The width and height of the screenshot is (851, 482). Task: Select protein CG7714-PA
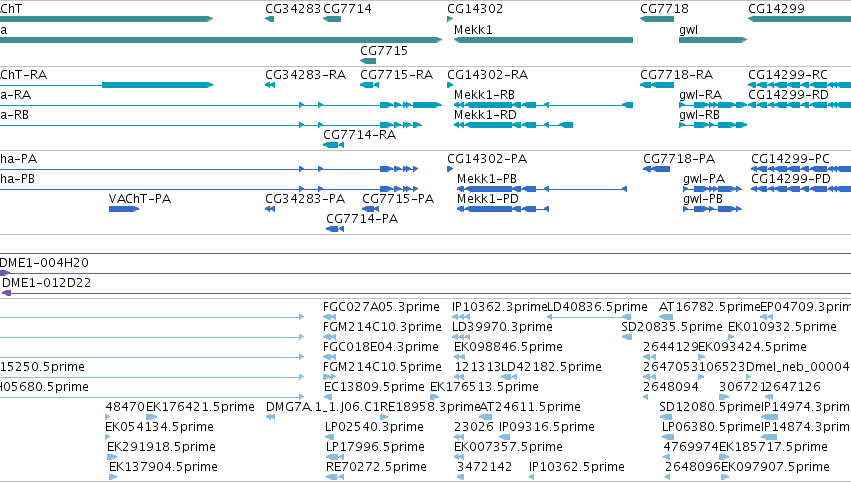[362, 219]
